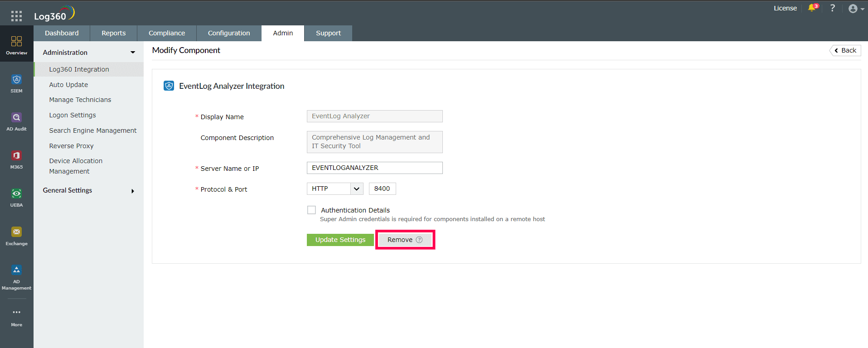Click the EventLog Analyzer shield icon

169,86
